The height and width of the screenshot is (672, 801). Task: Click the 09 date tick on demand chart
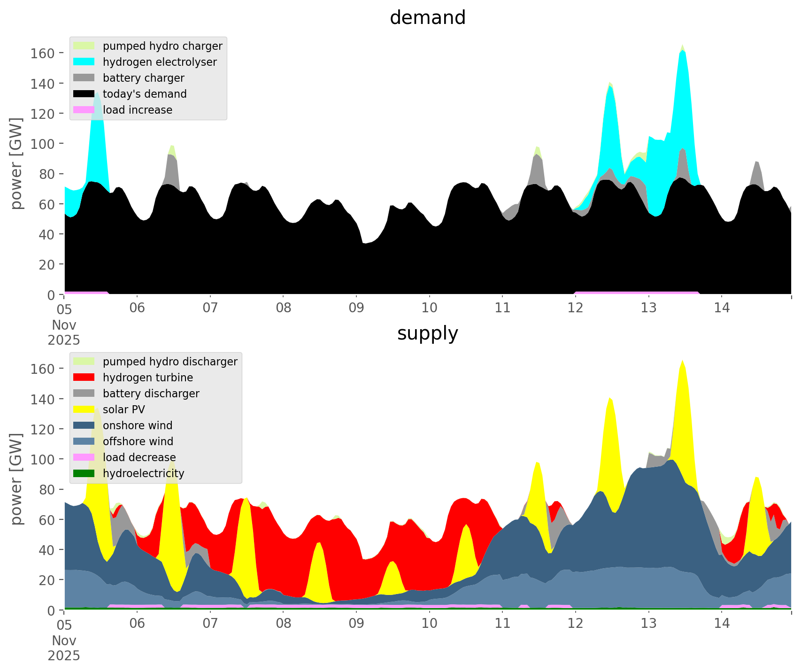coord(356,308)
